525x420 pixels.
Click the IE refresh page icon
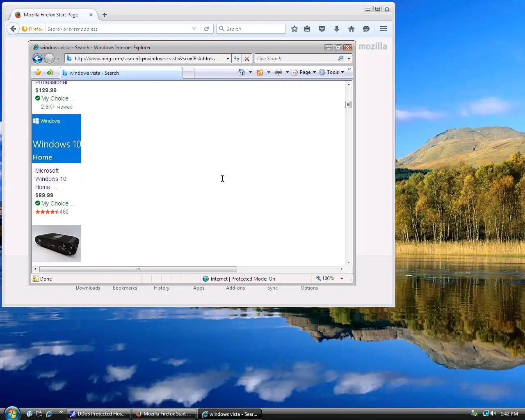click(x=237, y=59)
